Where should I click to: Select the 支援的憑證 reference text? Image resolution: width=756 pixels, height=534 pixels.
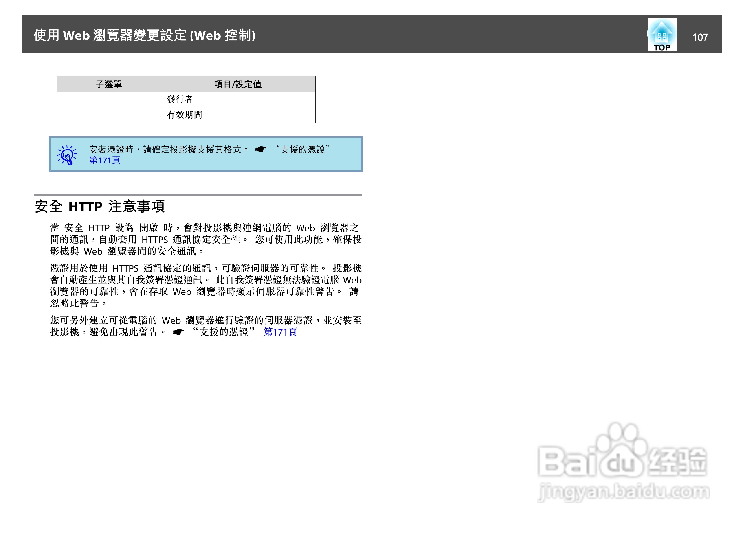(x=303, y=150)
